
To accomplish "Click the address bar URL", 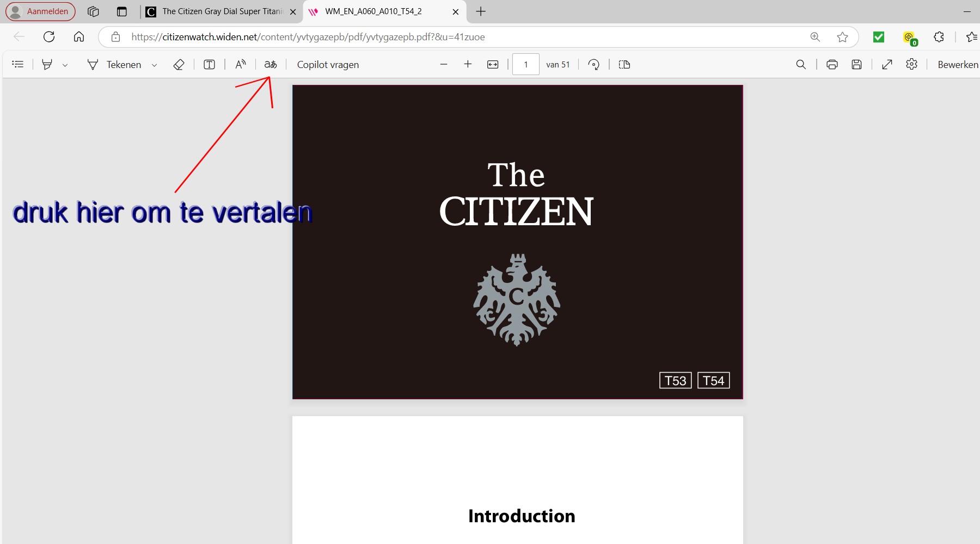I will coord(308,37).
